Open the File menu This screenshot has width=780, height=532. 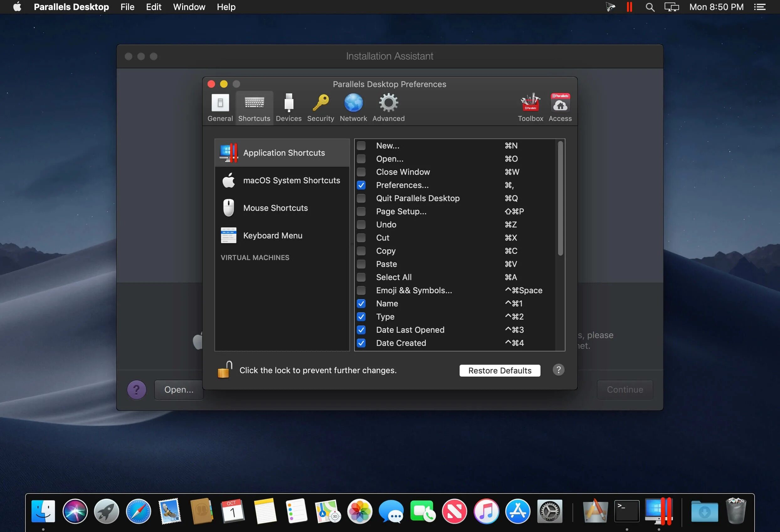(127, 7)
